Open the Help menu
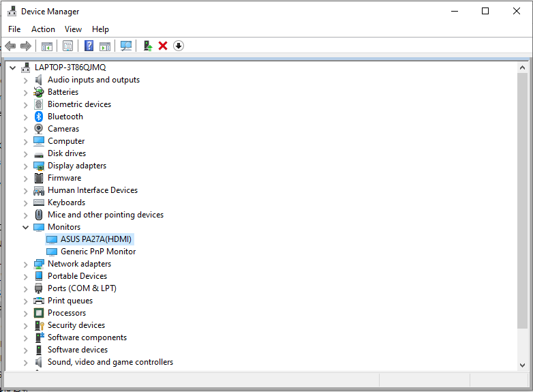This screenshot has height=392, width=533. click(100, 29)
